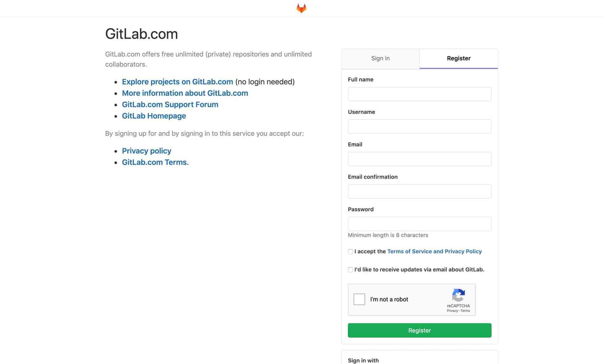Click the GitLab fox logo
This screenshot has height=364, width=603.
click(x=301, y=8)
